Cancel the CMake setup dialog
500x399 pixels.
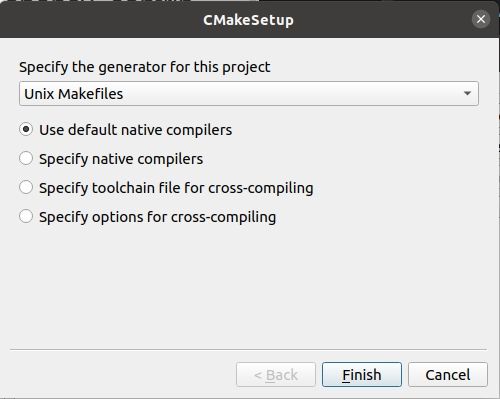pos(448,375)
